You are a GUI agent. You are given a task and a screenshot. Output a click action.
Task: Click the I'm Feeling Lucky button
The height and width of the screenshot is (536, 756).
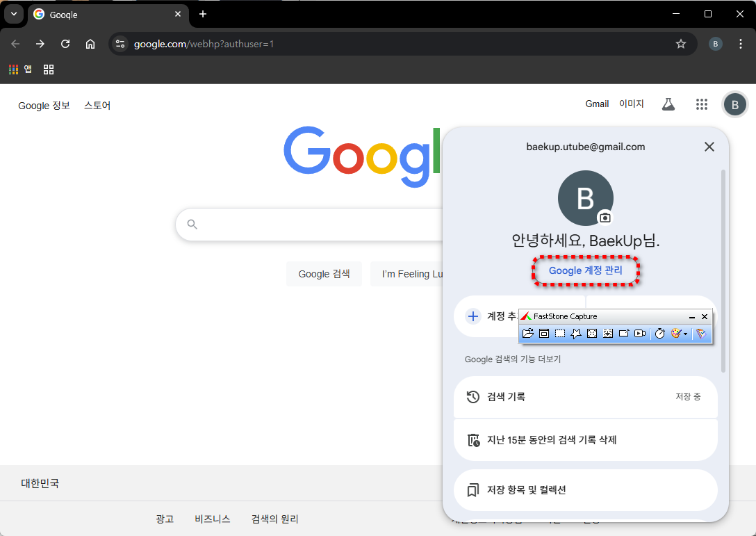(407, 274)
